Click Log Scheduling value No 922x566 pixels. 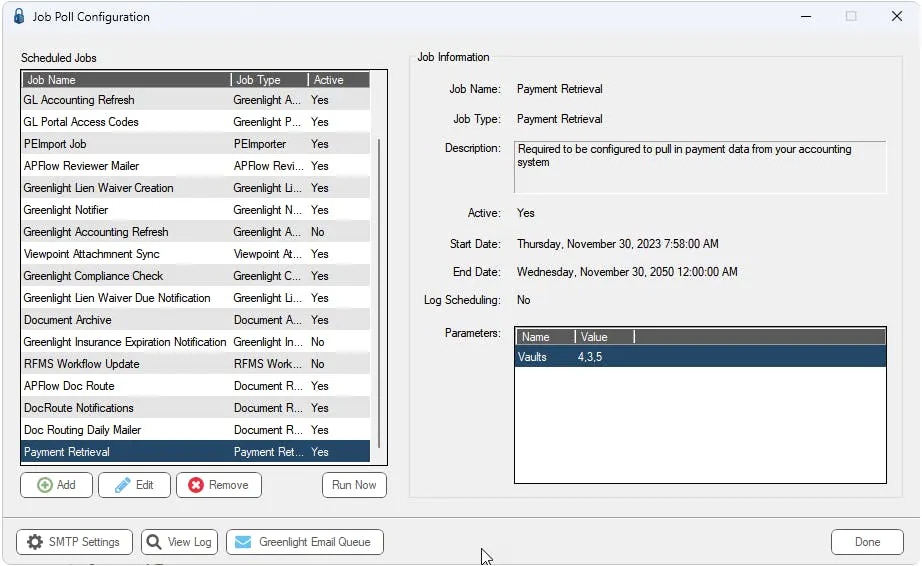point(523,300)
